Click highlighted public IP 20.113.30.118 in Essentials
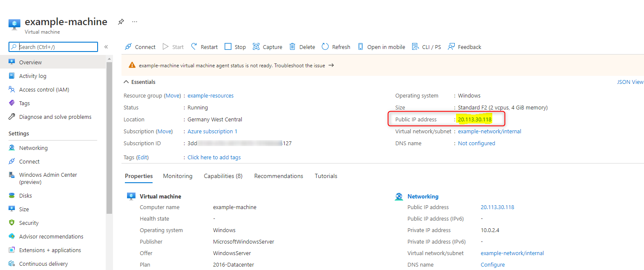Image resolution: width=644 pixels, height=270 pixels. pos(475,119)
